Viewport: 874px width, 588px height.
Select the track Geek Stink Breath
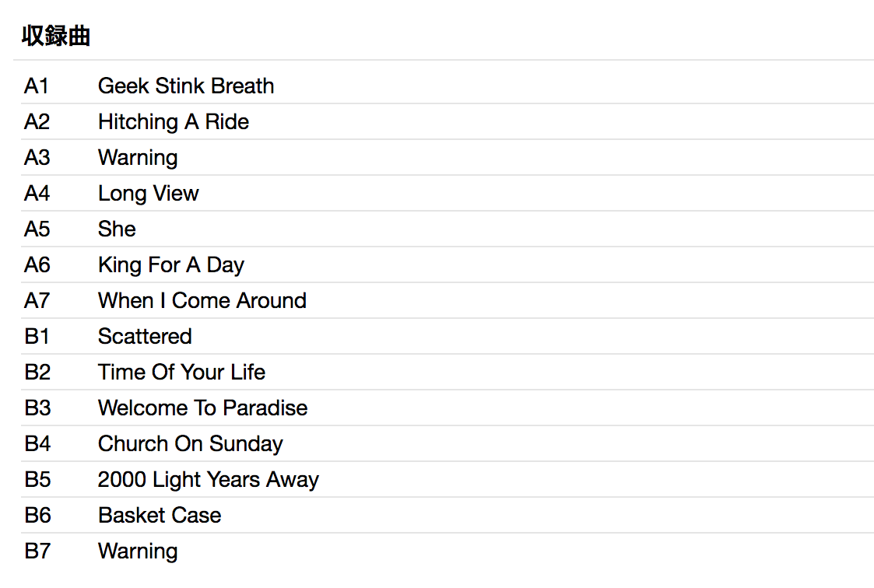(x=186, y=86)
